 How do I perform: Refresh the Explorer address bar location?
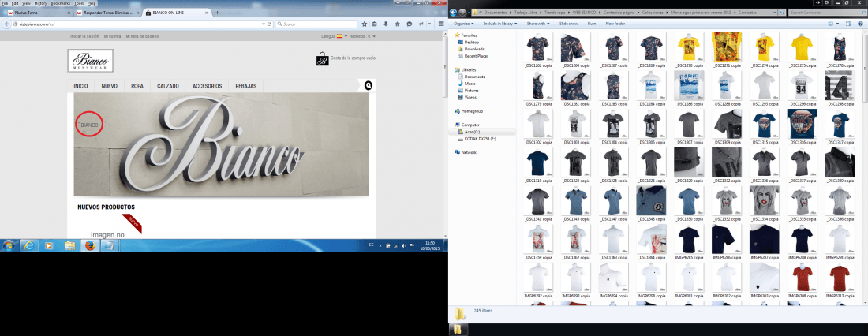[781, 12]
